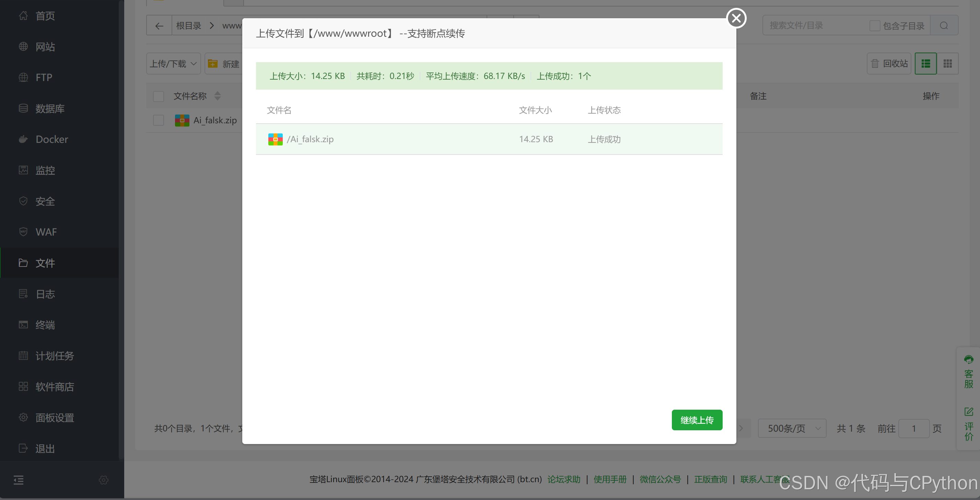Click the 面板设置 gear icon

pyautogui.click(x=23, y=417)
